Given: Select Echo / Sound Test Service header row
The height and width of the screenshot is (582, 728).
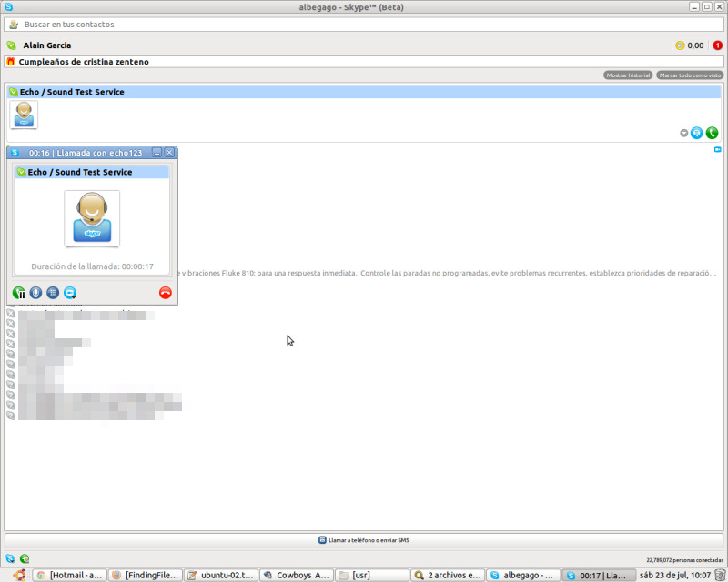Looking at the screenshot, I should [x=364, y=92].
